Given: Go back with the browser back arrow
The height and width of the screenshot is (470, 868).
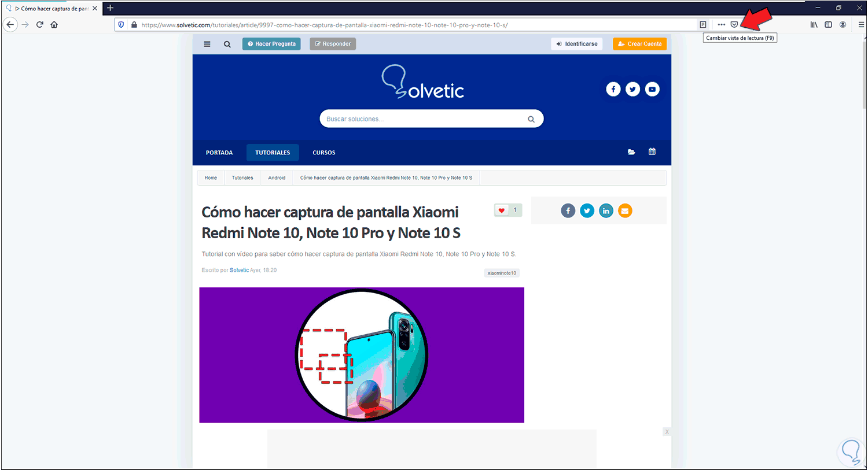Looking at the screenshot, I should 10,25.
